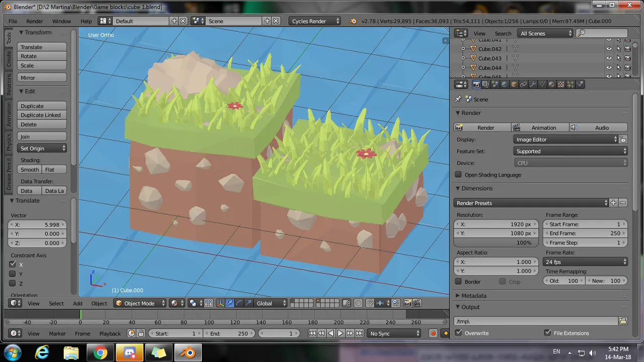
Task: Click the translate manipulator arrow icon
Action: tap(230, 303)
